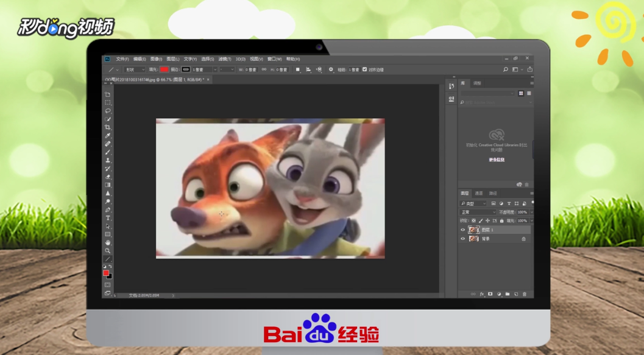The image size is (644, 355).
Task: Toggle the 对齐边缘 checkbox
Action: point(365,70)
